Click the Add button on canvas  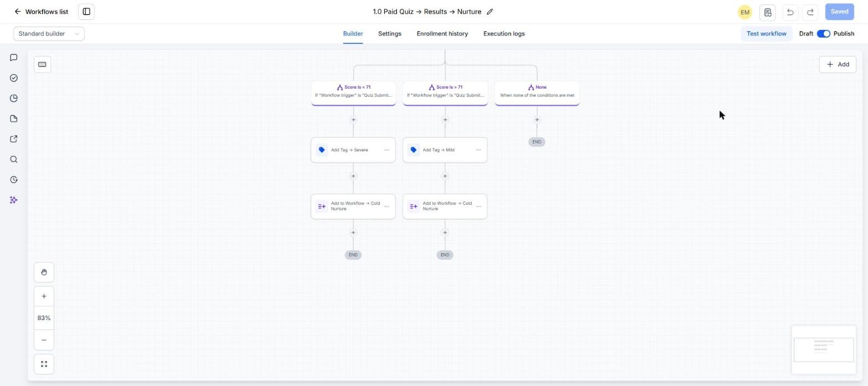coord(838,64)
